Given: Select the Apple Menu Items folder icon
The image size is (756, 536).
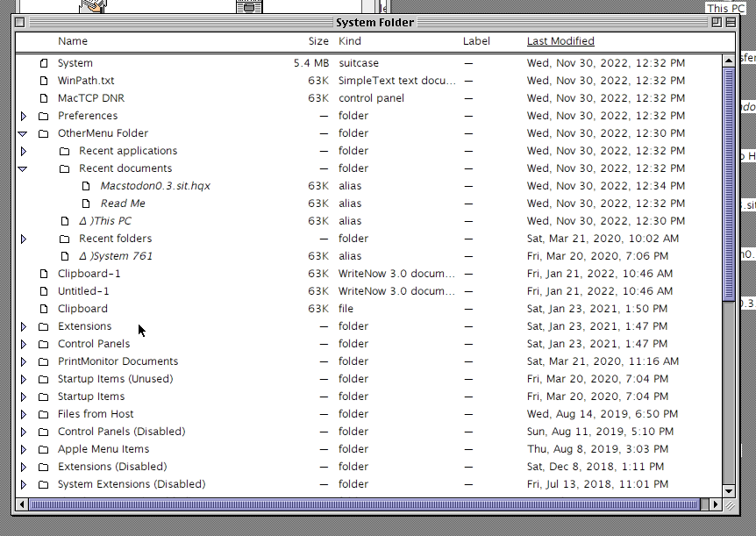Looking at the screenshot, I should point(46,449).
